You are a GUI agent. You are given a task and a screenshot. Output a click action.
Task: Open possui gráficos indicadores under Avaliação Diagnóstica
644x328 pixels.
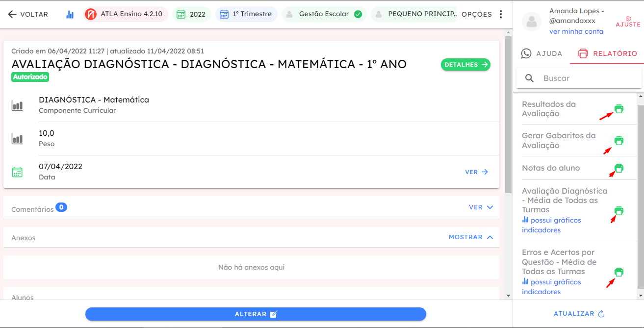pos(551,225)
